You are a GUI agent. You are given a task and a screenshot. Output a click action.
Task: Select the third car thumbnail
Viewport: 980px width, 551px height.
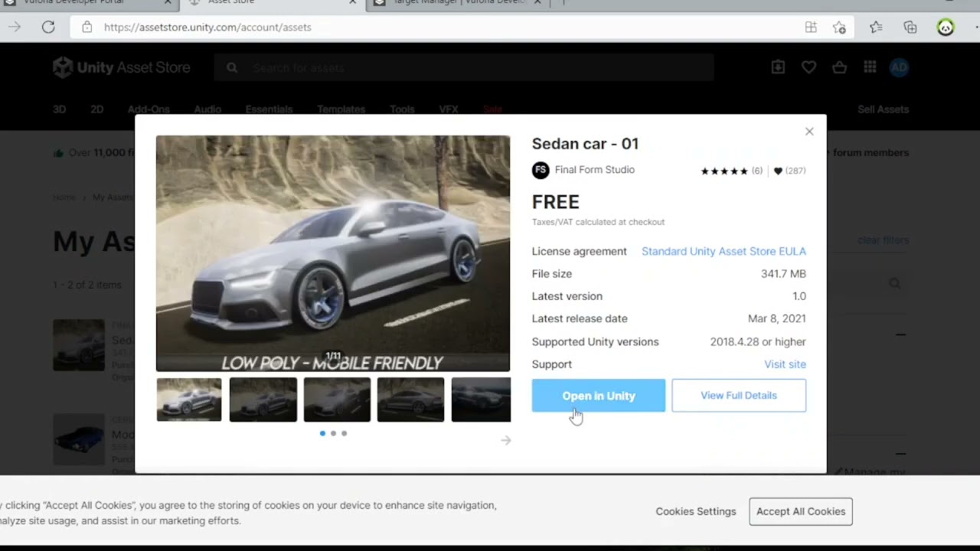point(337,399)
